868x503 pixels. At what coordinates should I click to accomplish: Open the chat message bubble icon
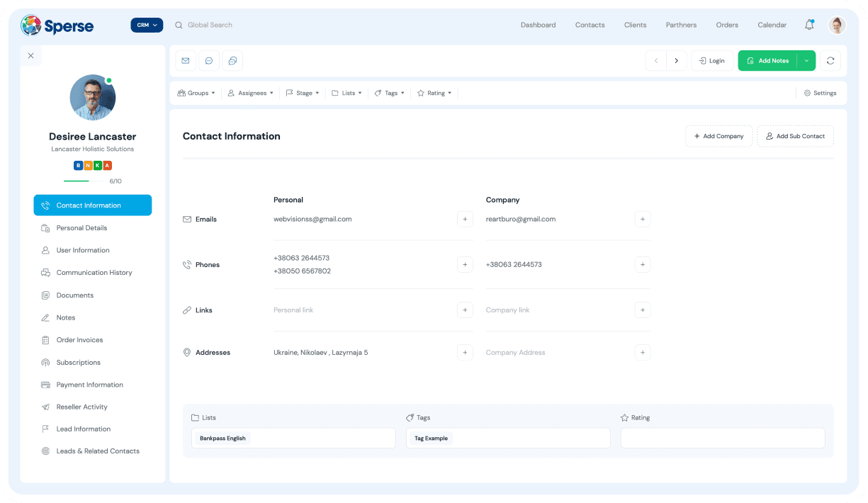pyautogui.click(x=209, y=61)
